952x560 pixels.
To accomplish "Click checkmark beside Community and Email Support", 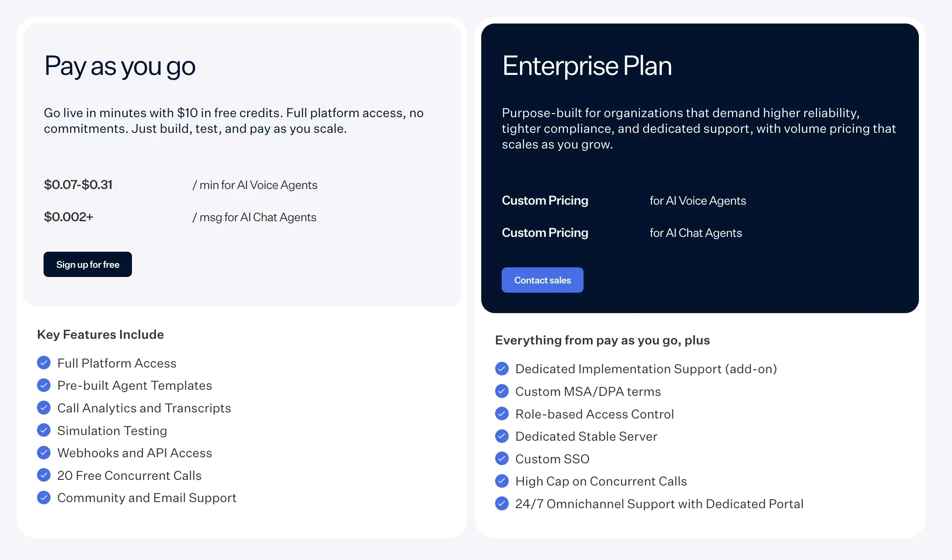I will pyautogui.click(x=44, y=497).
